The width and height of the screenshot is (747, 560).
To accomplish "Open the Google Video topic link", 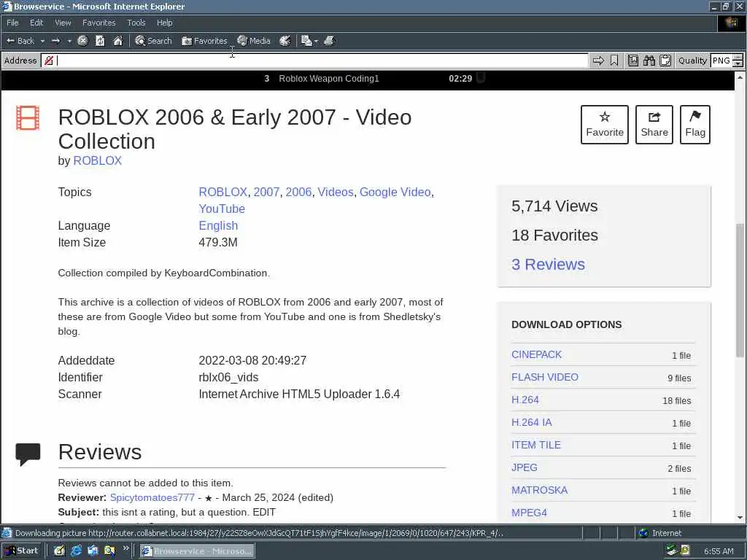I will (395, 192).
